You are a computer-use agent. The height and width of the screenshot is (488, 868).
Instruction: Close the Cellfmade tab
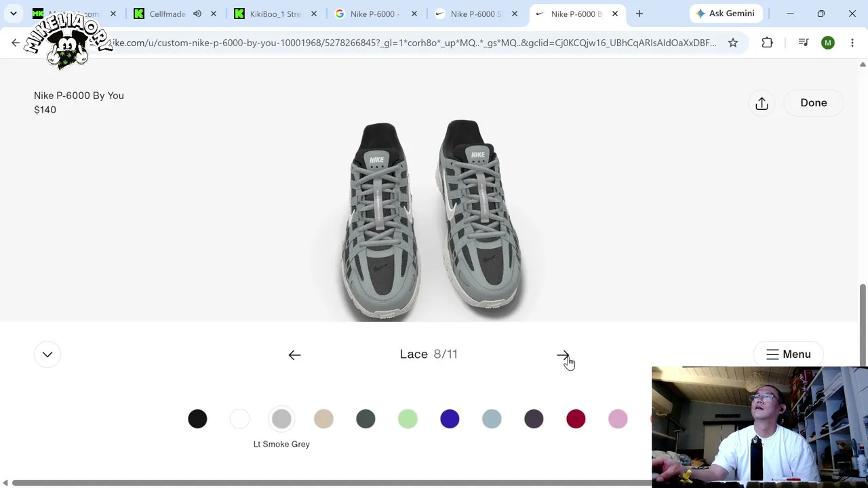coord(214,14)
